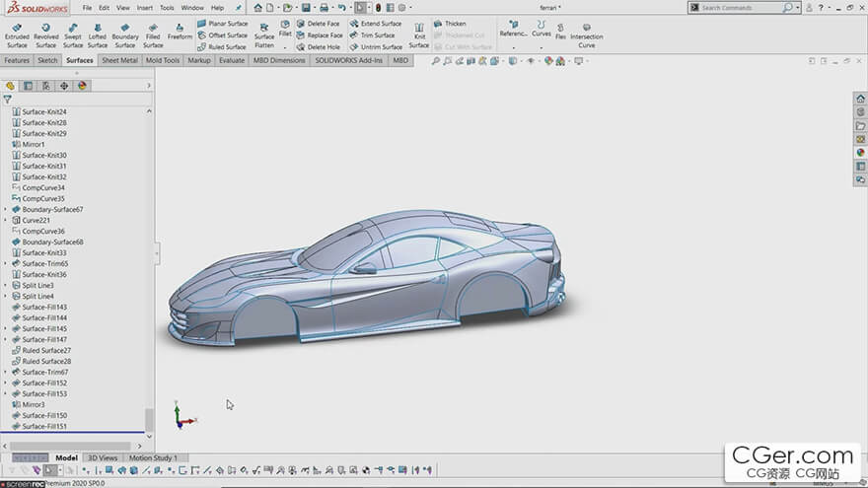The width and height of the screenshot is (868, 488).
Task: Click the Print icon
Action: coord(324,8)
